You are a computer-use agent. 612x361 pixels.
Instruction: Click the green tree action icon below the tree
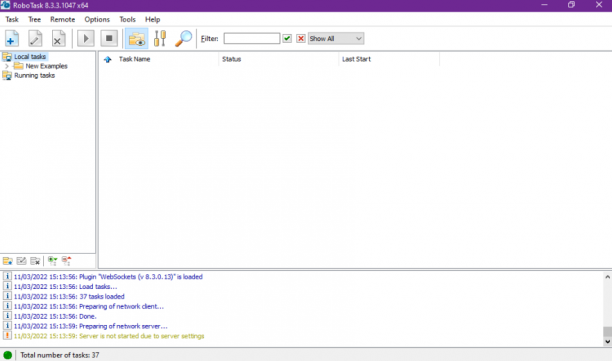click(52, 261)
